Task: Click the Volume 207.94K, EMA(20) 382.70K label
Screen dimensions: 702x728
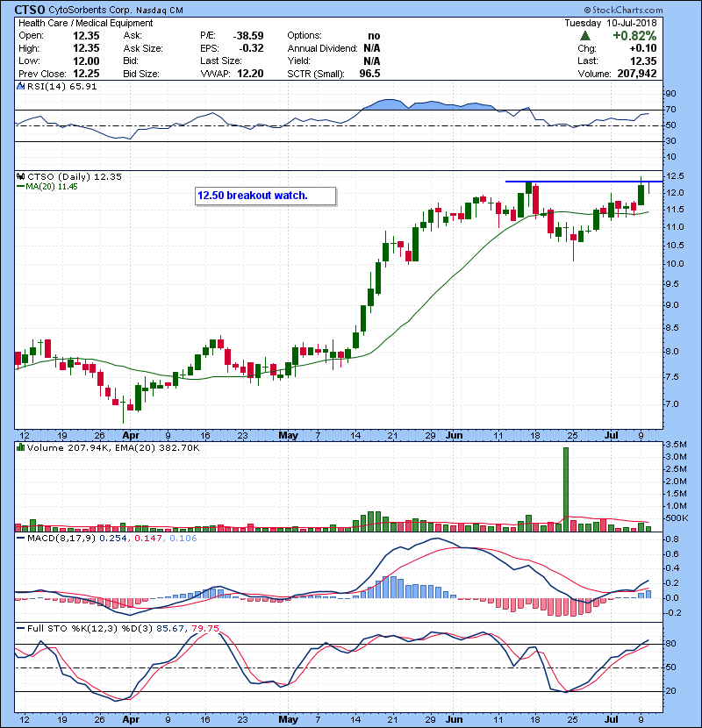Action: [113, 447]
